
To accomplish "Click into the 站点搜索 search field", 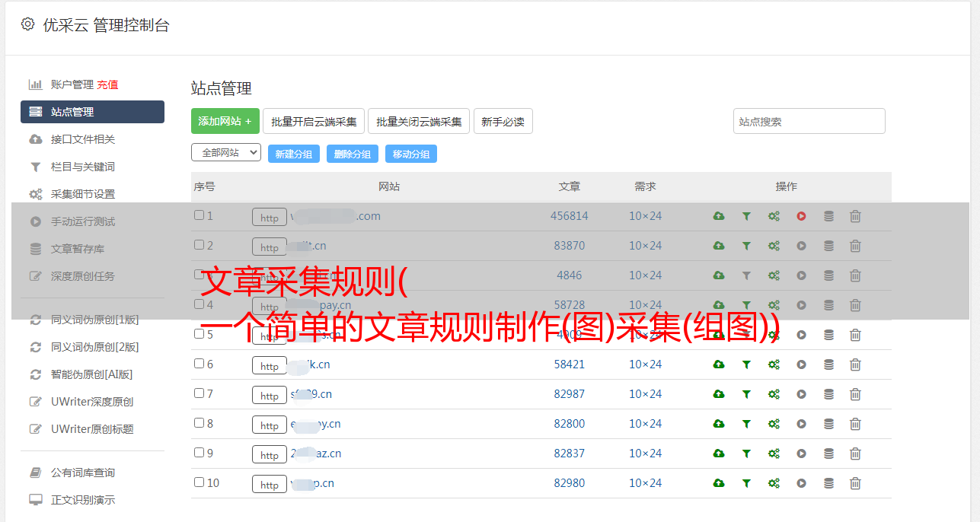I will (x=809, y=121).
